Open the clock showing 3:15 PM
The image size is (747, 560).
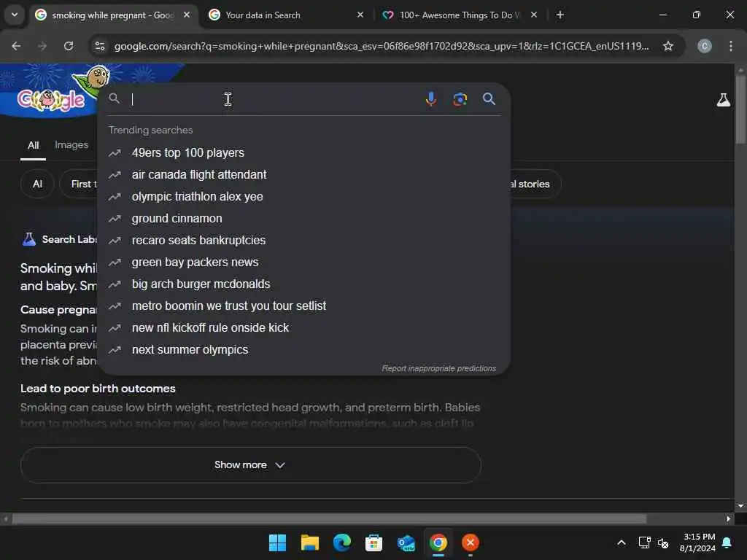pos(698,542)
